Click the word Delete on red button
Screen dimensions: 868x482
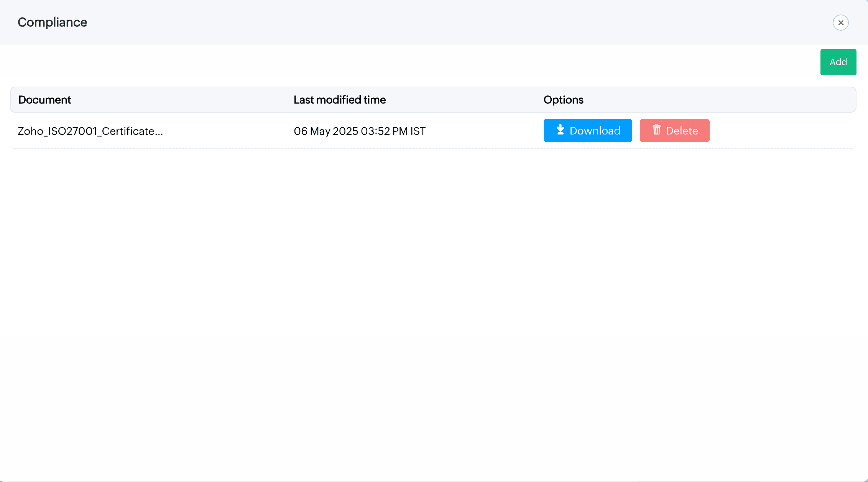click(682, 131)
